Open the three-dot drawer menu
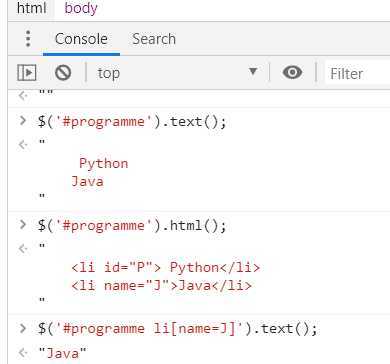Image resolution: width=390 pixels, height=364 pixels. 28,39
